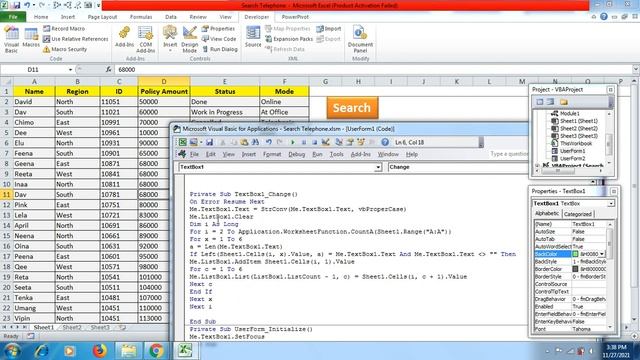Click Find binoculars icon in VBA toolbar
Image resolution: width=640 pixels, height=360 pixels.
coord(255,142)
